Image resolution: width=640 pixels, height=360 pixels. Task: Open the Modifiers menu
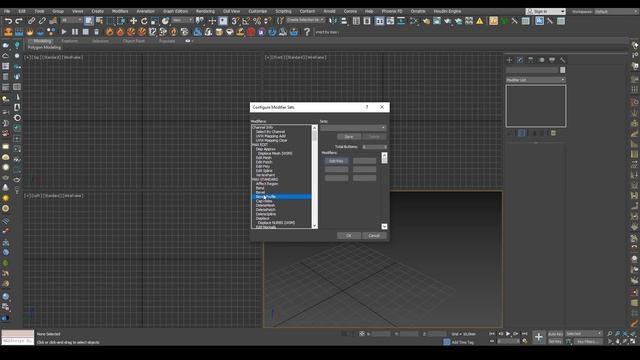click(120, 11)
